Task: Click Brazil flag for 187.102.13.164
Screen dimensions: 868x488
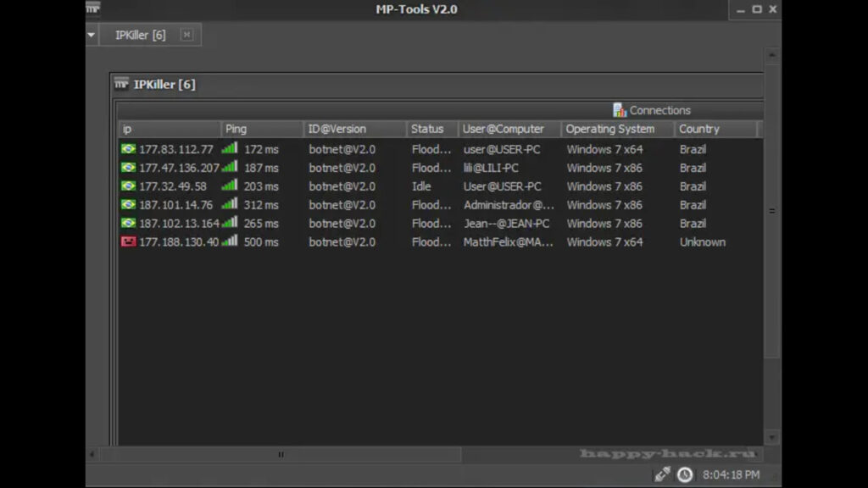Action: [x=129, y=223]
